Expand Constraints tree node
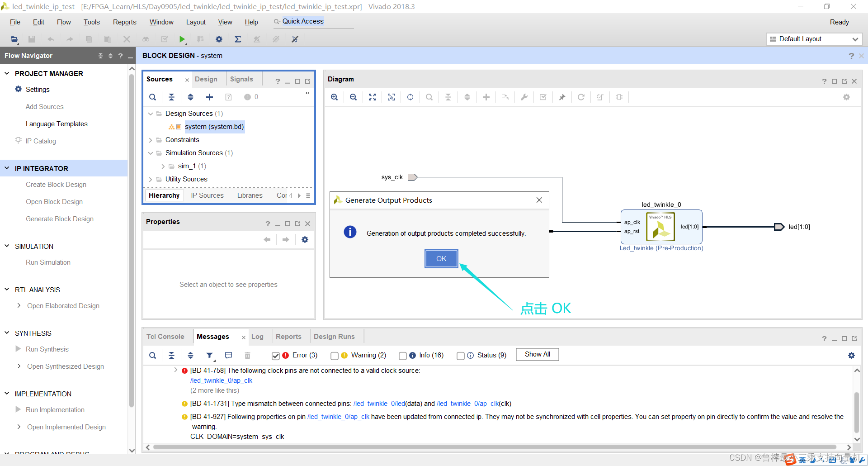This screenshot has height=466, width=868. tap(151, 140)
